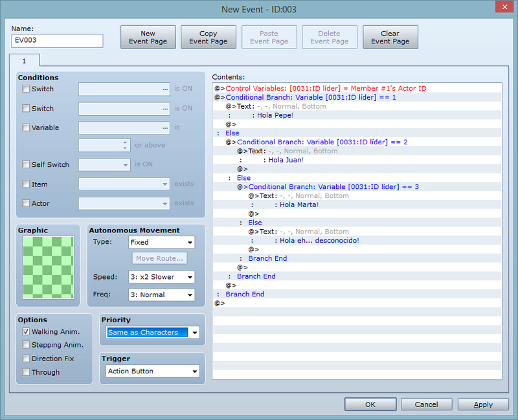Open Variable condition selector ellipsis

[x=165, y=127]
